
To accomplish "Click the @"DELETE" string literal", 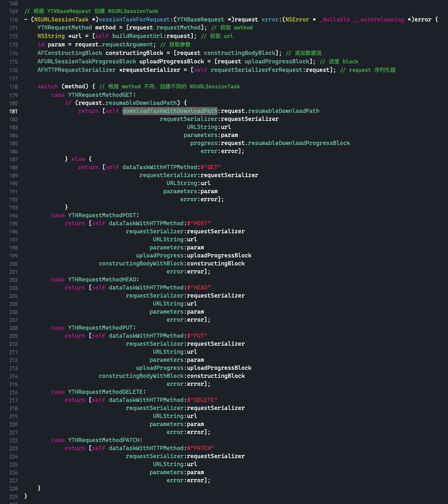I will 202,400.
